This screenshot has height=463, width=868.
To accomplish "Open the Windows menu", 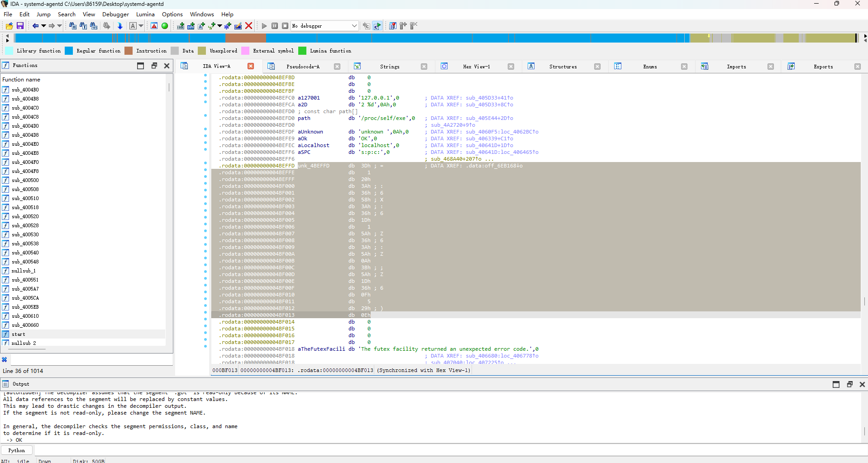I will coord(202,14).
